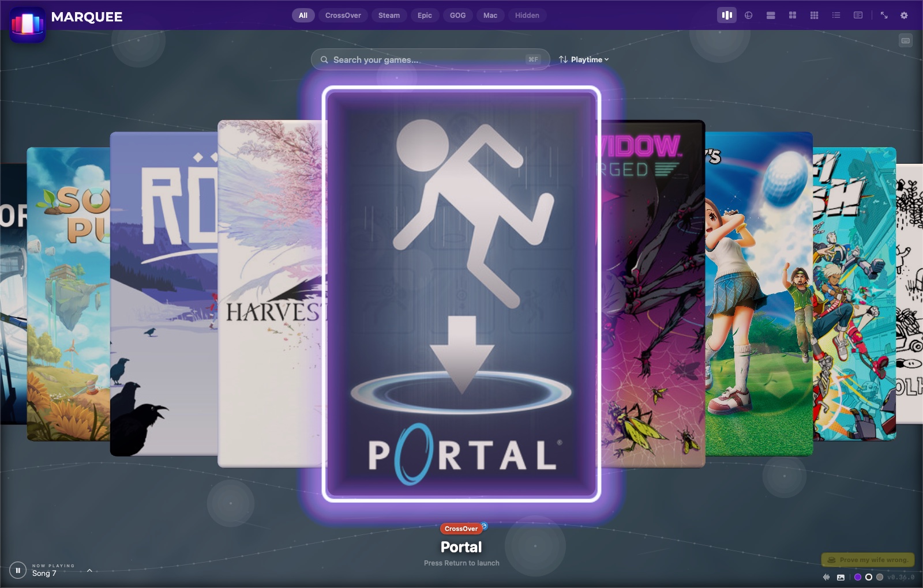Select the black-and-white doodle cover
Viewport: 923px width, 588px height.
pos(910,294)
